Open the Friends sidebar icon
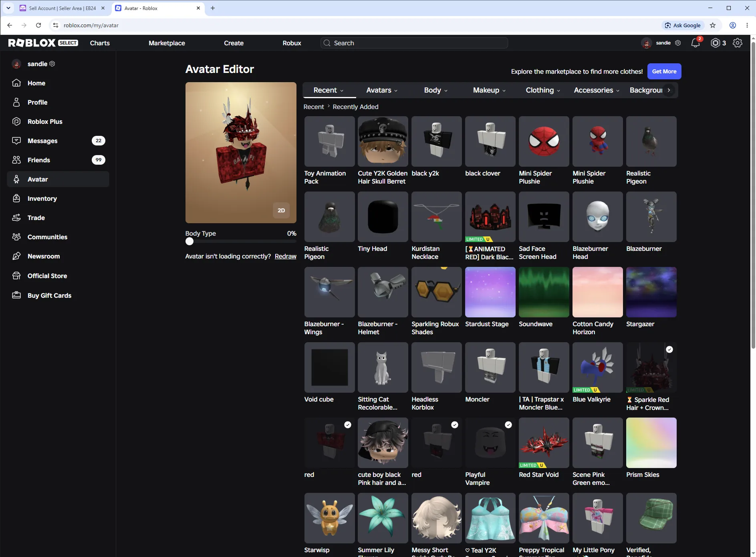 [x=16, y=160]
